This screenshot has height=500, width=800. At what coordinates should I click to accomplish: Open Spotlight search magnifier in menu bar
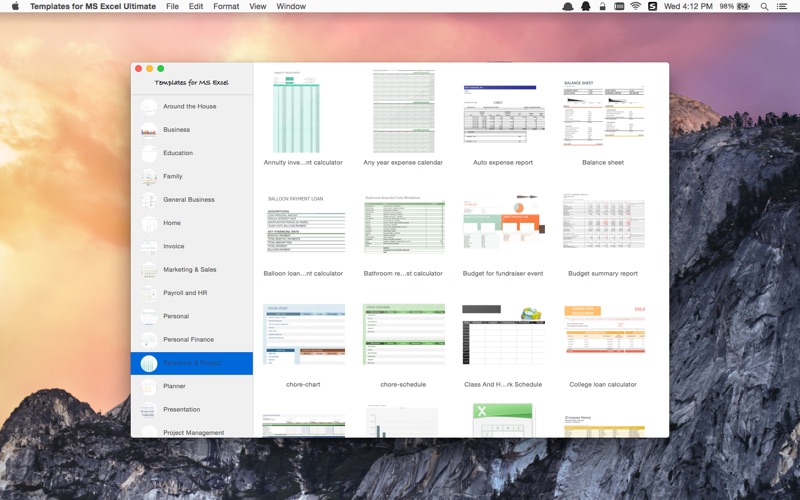764,7
